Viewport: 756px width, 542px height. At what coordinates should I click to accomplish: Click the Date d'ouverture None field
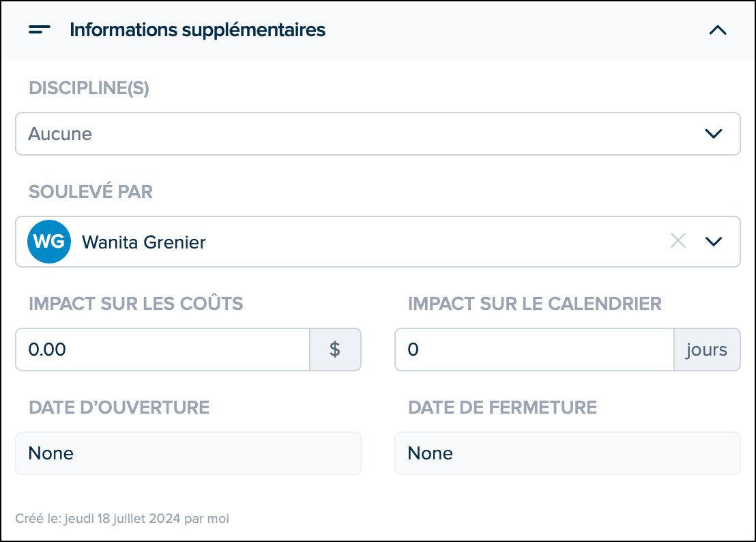188,453
